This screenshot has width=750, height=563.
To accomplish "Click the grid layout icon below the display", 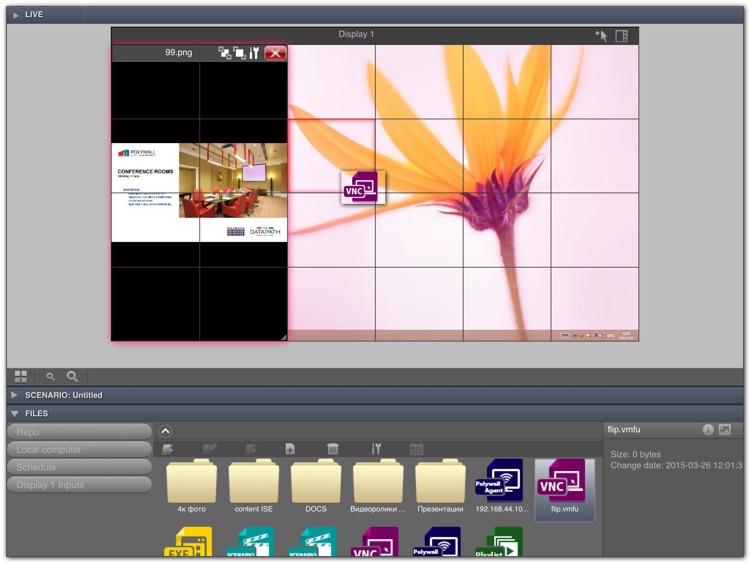I will (21, 376).
